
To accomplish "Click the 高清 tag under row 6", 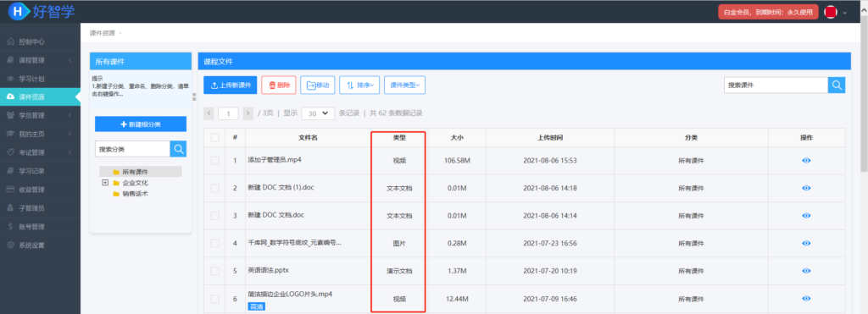I will [256, 306].
